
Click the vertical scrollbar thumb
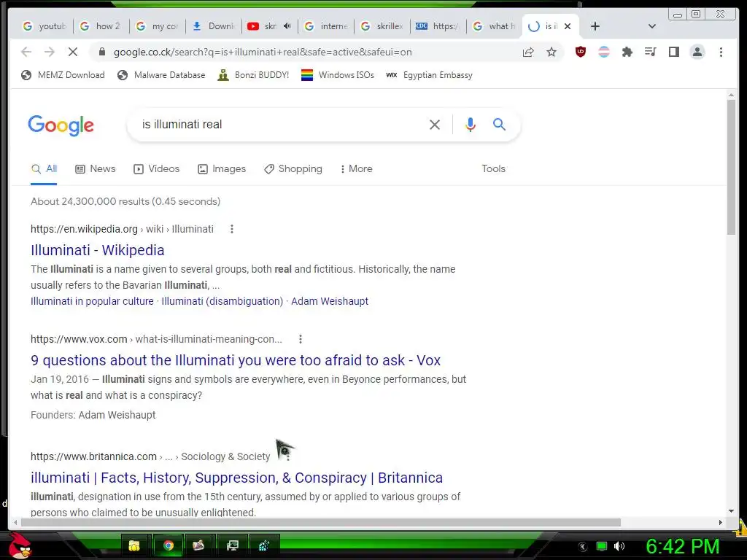pyautogui.click(x=731, y=167)
